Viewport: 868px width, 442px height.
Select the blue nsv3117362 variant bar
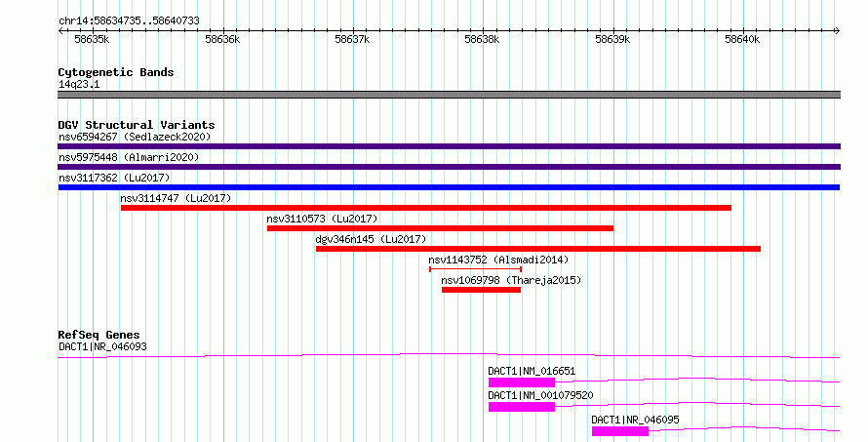tap(449, 187)
